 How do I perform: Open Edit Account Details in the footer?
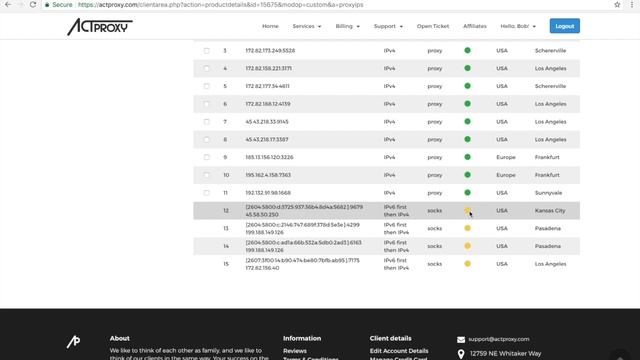pos(399,351)
